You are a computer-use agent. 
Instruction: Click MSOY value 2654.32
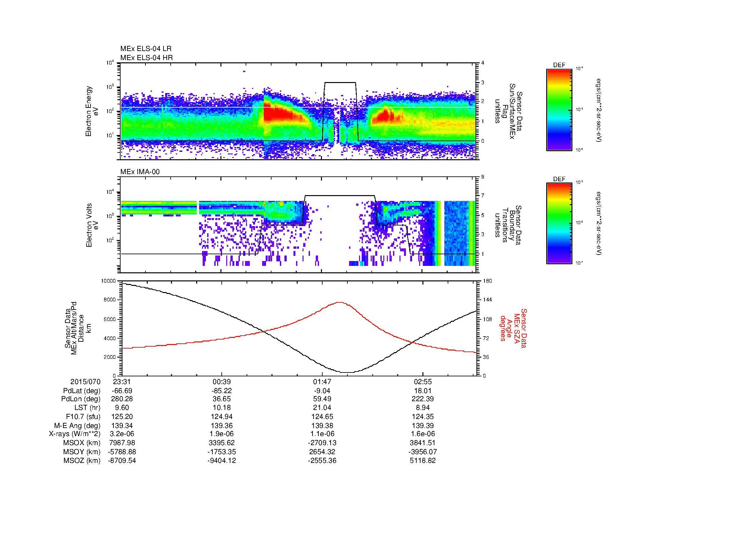click(322, 452)
